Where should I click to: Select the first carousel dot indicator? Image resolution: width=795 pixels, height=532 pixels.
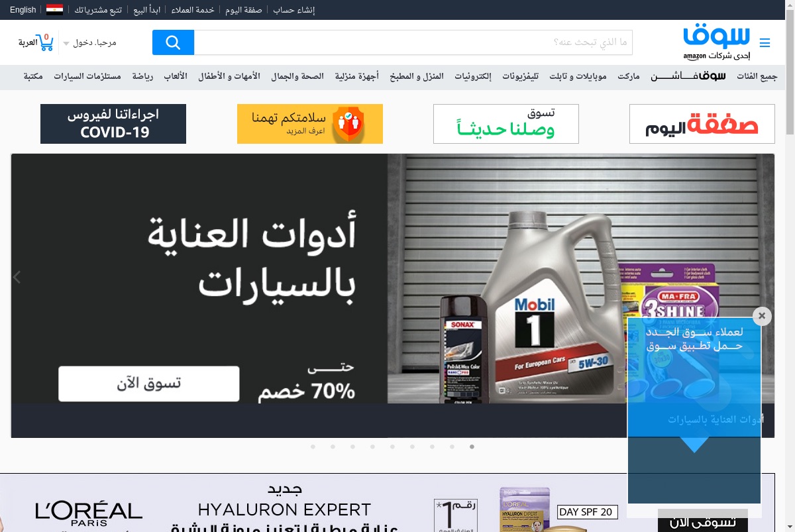(313, 447)
